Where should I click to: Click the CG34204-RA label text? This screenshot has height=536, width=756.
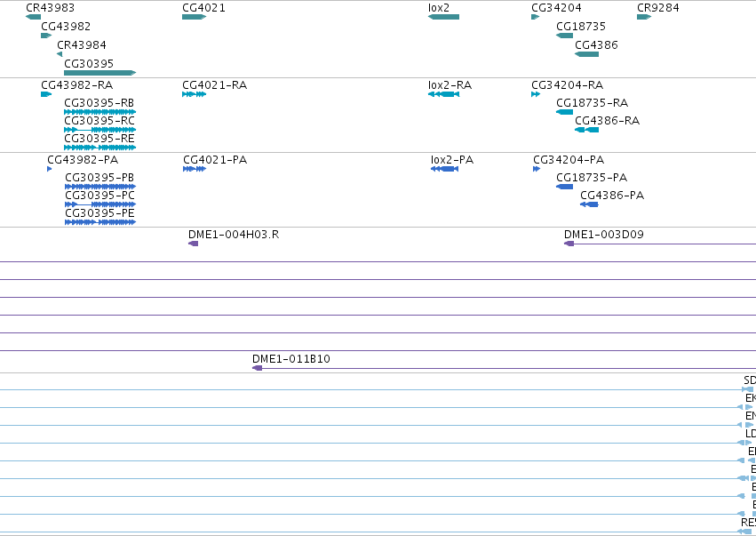568,85
